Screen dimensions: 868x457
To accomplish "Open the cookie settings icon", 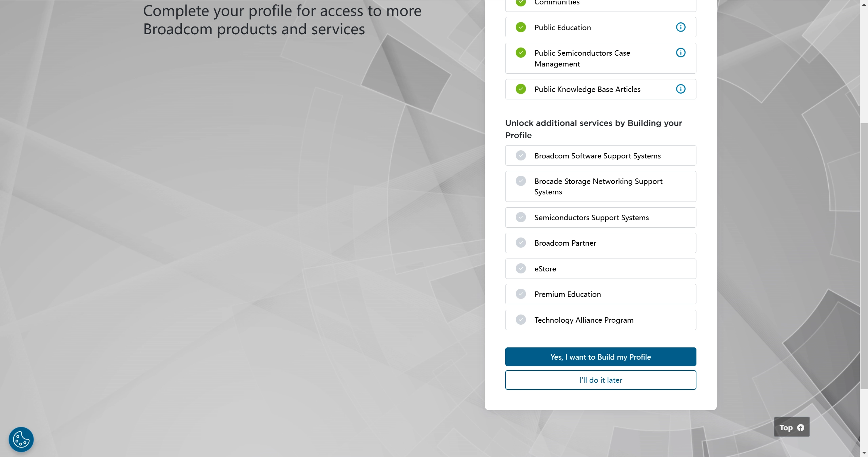I will (x=21, y=439).
